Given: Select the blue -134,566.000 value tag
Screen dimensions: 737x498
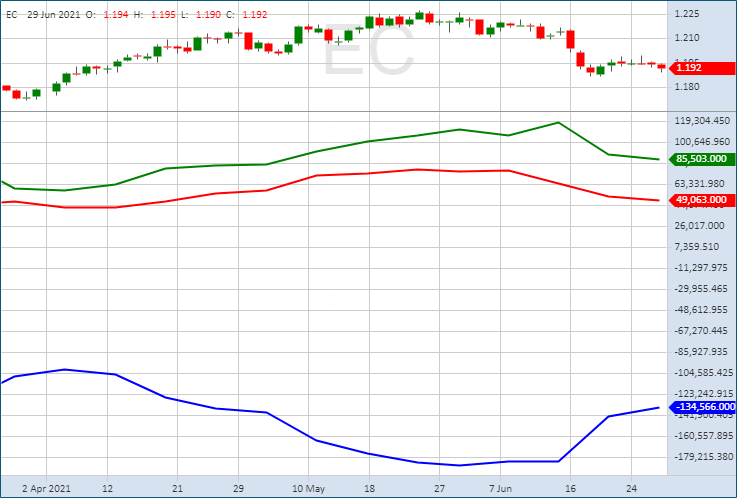Looking at the screenshot, I should pyautogui.click(x=704, y=407).
